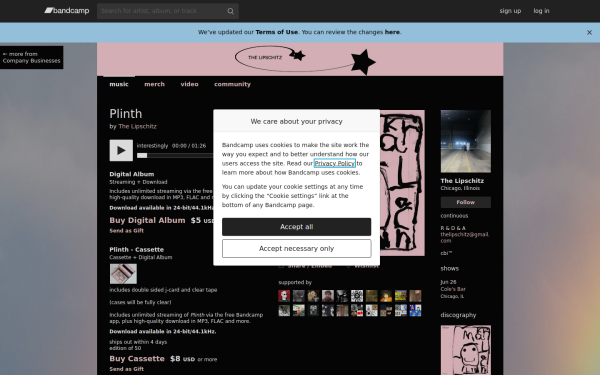Open the sign up link

point(510,11)
